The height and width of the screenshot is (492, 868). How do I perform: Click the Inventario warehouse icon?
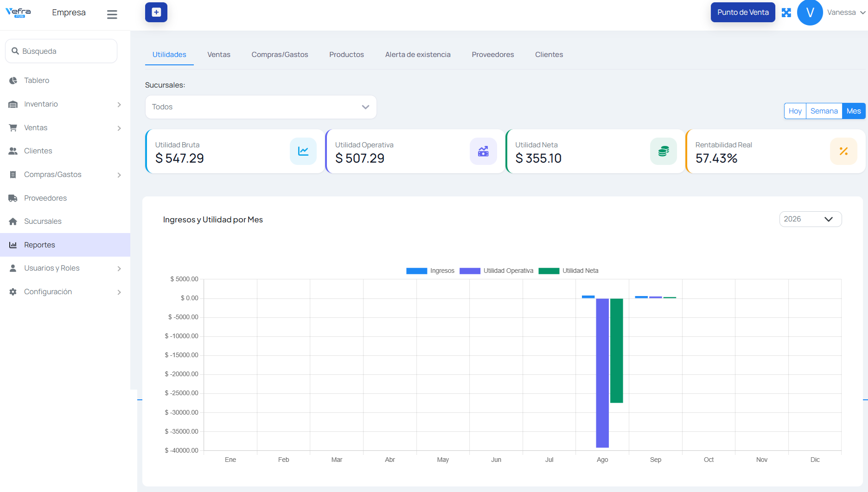click(x=13, y=104)
